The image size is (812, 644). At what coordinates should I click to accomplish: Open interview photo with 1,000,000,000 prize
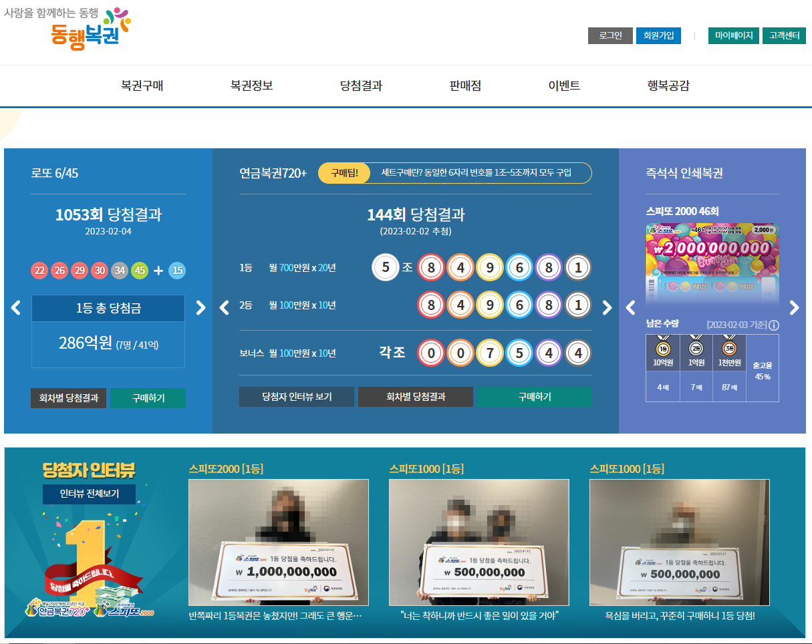tap(279, 542)
